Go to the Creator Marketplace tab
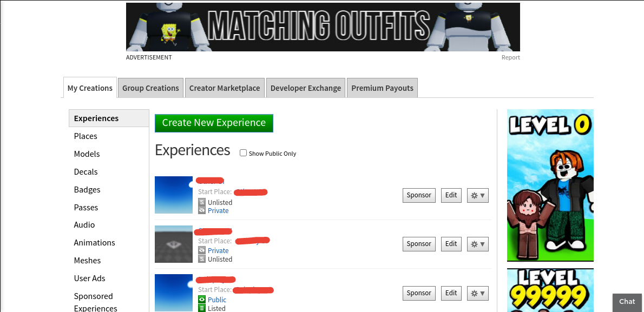 (225, 88)
